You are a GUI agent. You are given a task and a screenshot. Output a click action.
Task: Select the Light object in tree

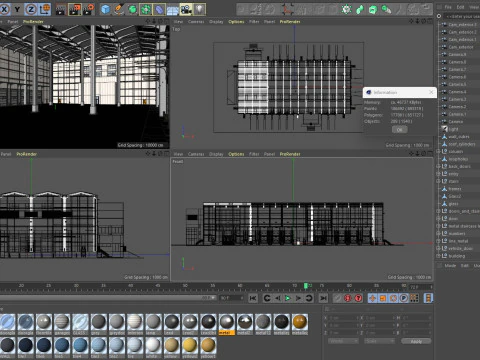click(x=453, y=129)
